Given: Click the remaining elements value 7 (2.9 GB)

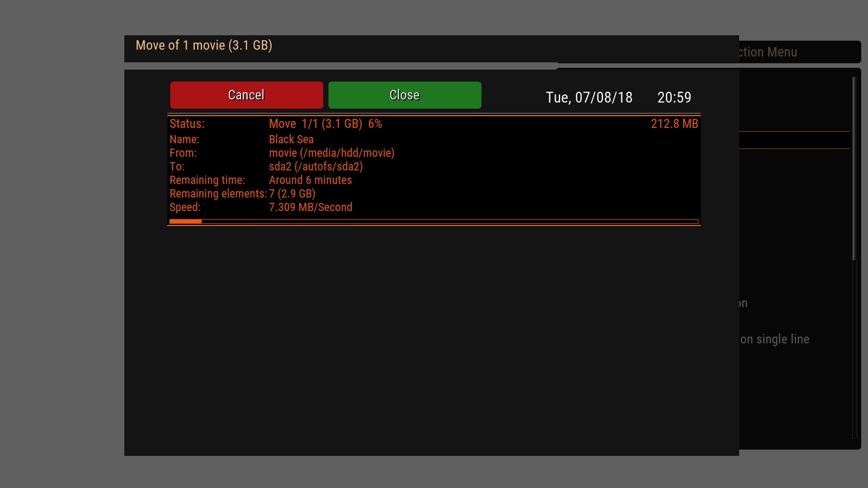Looking at the screenshot, I should [x=292, y=194].
